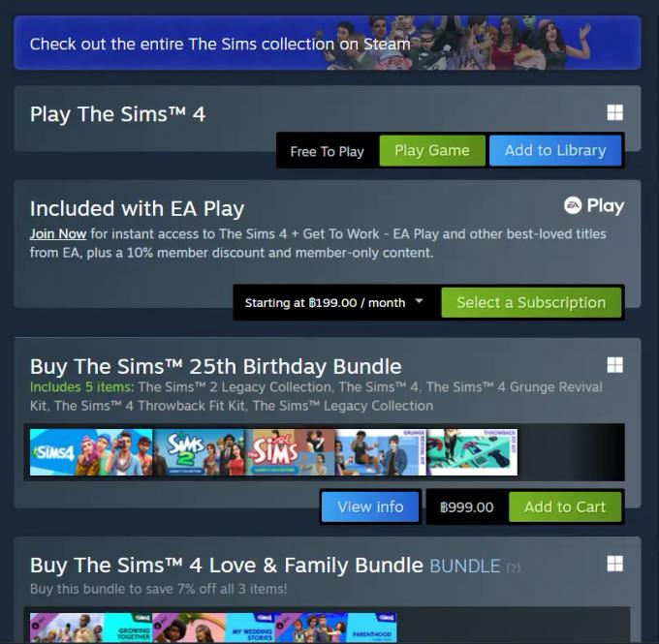Open View info for Birthday Bundle
This screenshot has height=644, width=659.
(370, 506)
